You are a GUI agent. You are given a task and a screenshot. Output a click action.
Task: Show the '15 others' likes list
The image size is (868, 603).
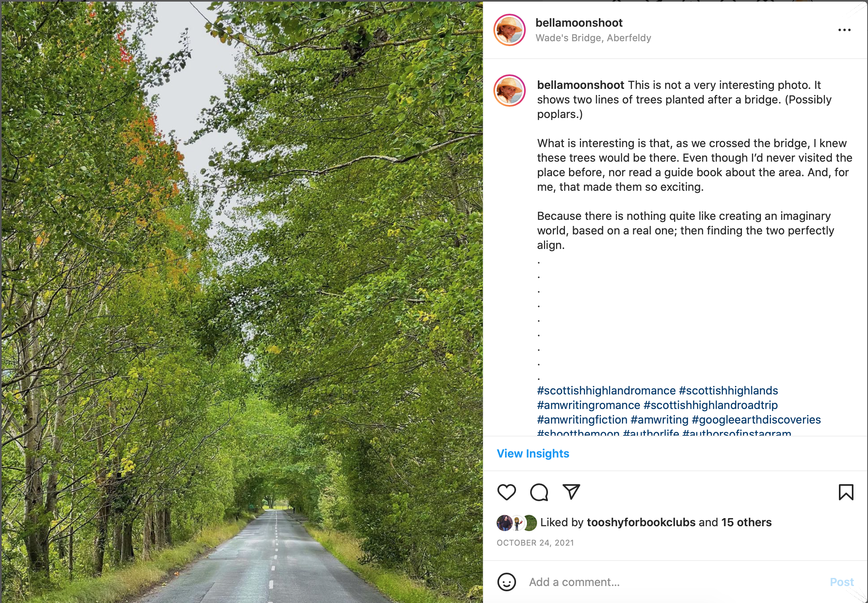pyautogui.click(x=746, y=522)
